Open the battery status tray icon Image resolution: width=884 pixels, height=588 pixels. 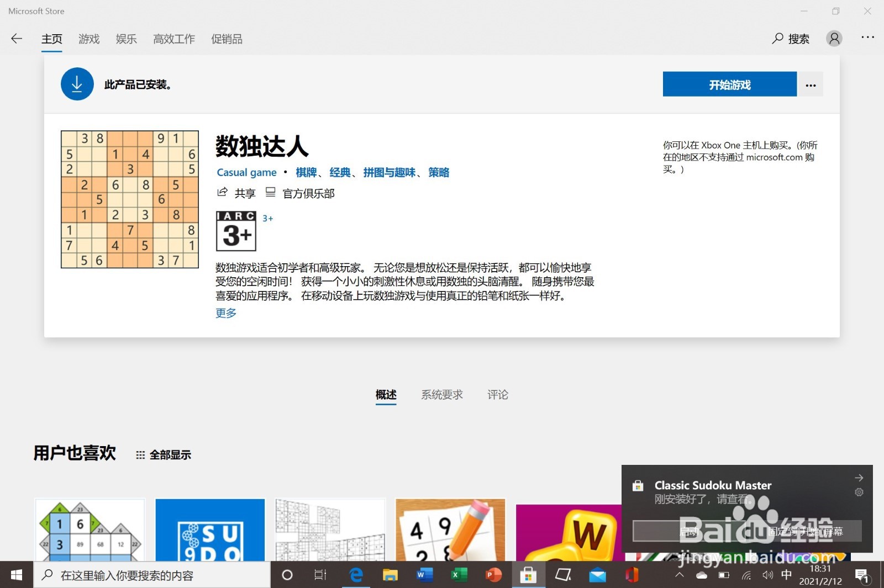pyautogui.click(x=724, y=575)
